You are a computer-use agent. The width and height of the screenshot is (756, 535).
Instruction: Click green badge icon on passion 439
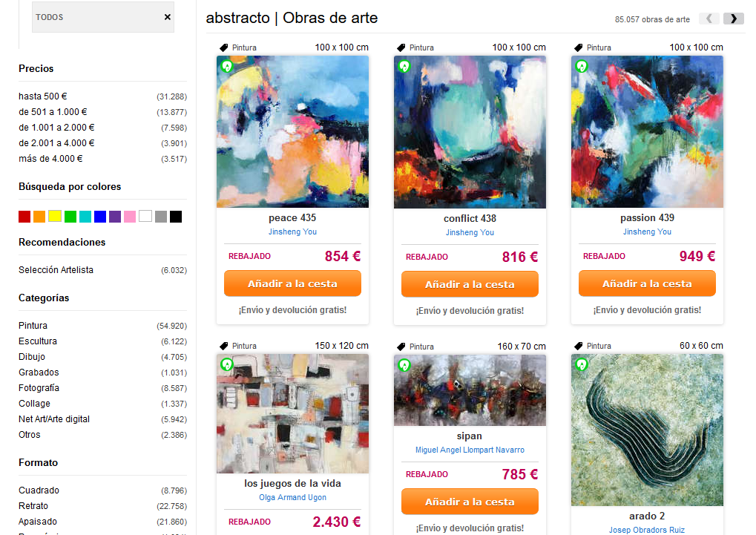click(x=582, y=66)
